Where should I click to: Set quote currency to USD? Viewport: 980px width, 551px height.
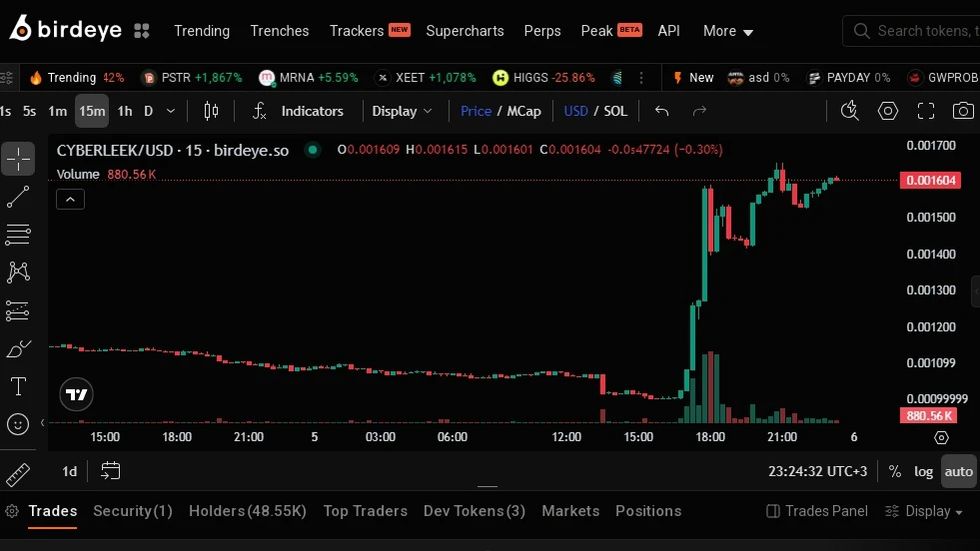[x=575, y=111]
